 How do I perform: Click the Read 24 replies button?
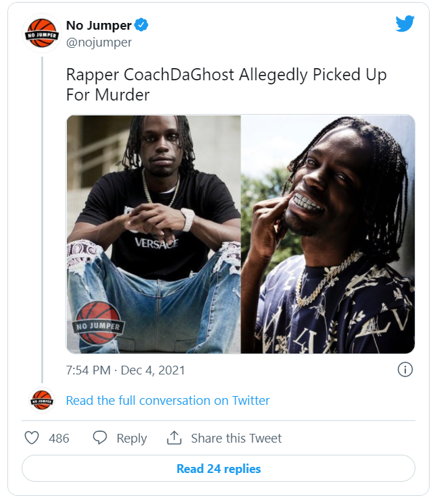click(x=218, y=468)
